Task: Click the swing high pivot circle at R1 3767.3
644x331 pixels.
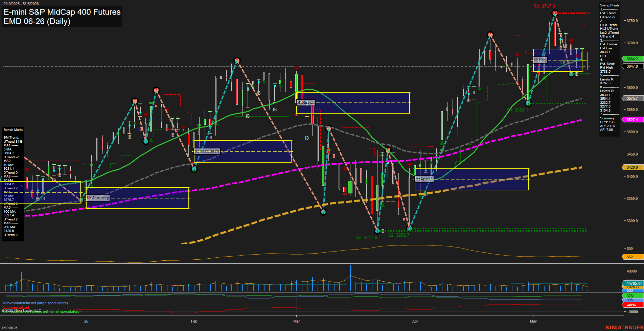Action: (x=555, y=14)
